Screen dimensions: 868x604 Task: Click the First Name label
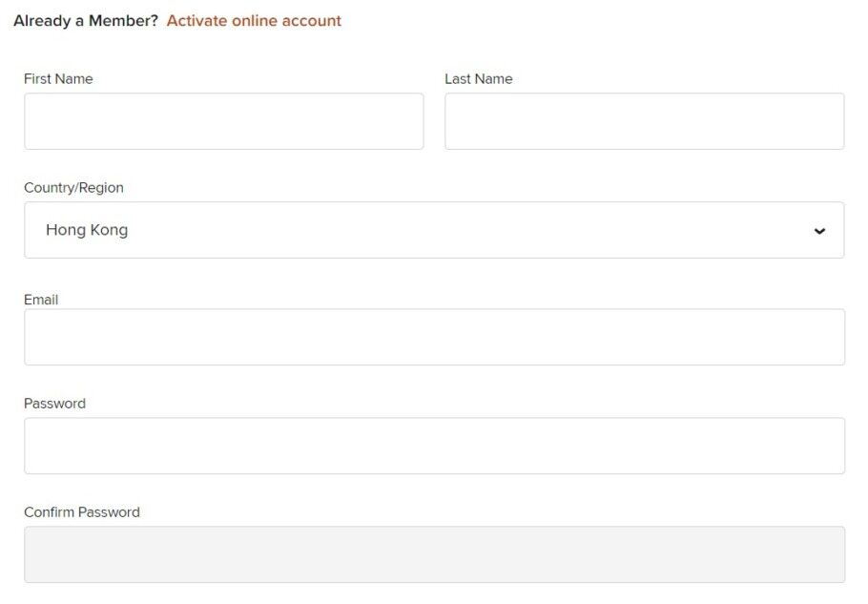(58, 78)
